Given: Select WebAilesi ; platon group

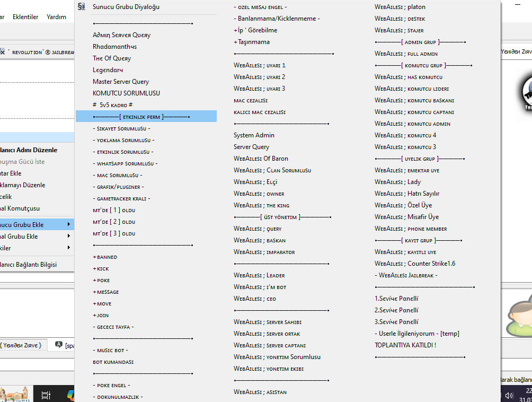Looking at the screenshot, I should coord(400,7).
